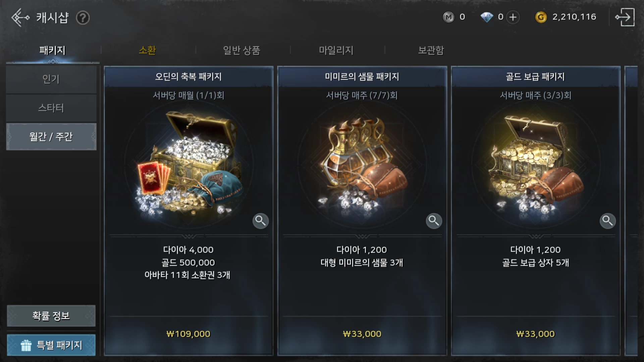Click the gold G coin icon
The image size is (644, 362).
click(541, 17)
